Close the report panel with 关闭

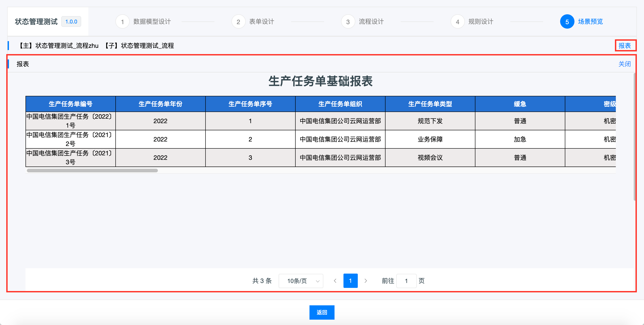coord(625,64)
